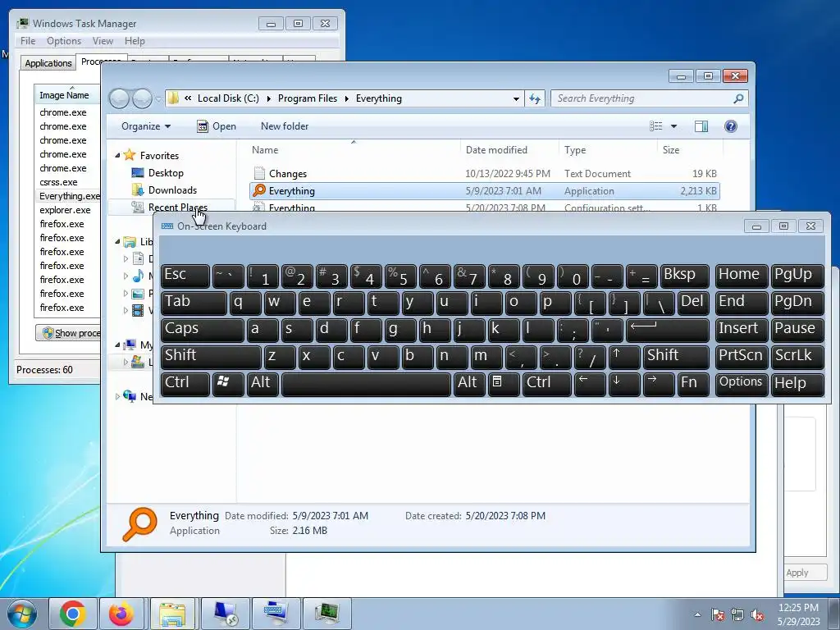Click Show processes from all users
This screenshot has height=630, width=840.
(x=69, y=333)
